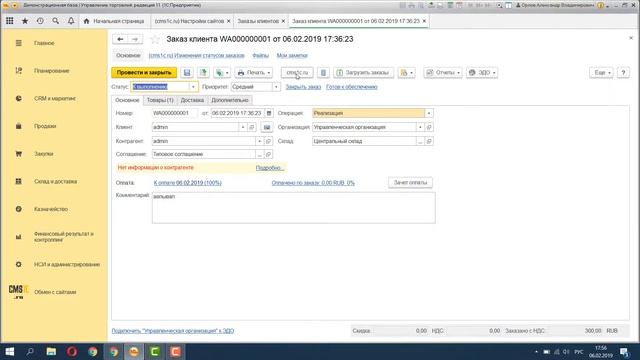Image resolution: width=640 pixels, height=360 pixels.
Task: Open Opera browser on taskbar
Action: 72,351
